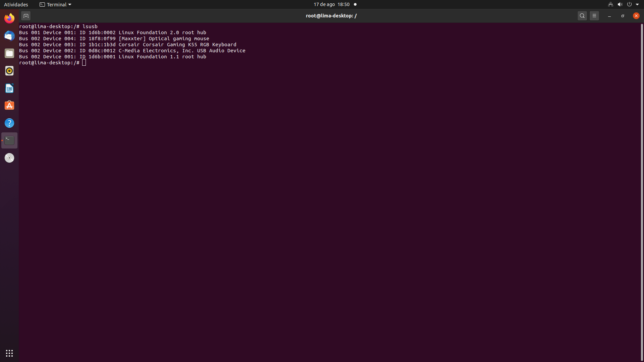Viewport: 644px width, 362px height.
Task: Click the terminal cursor prompt line
Action: tap(53, 63)
